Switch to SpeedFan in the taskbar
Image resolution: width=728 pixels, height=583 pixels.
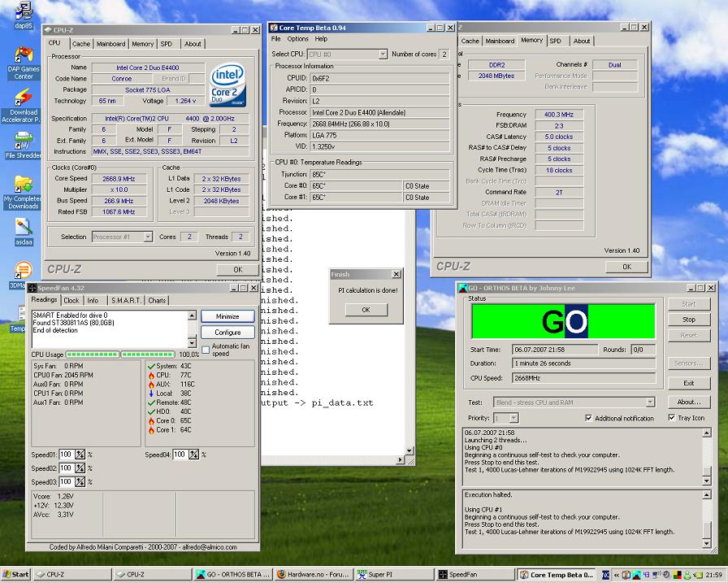click(475, 575)
